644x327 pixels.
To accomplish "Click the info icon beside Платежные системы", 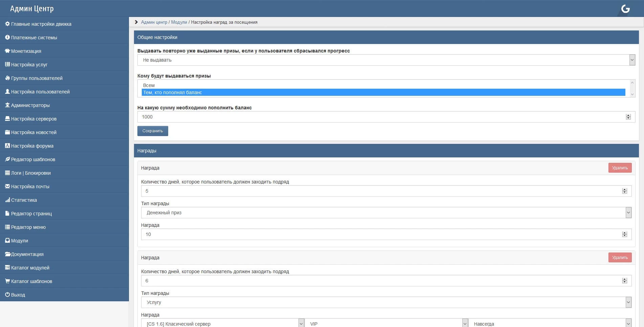I will 7,38.
